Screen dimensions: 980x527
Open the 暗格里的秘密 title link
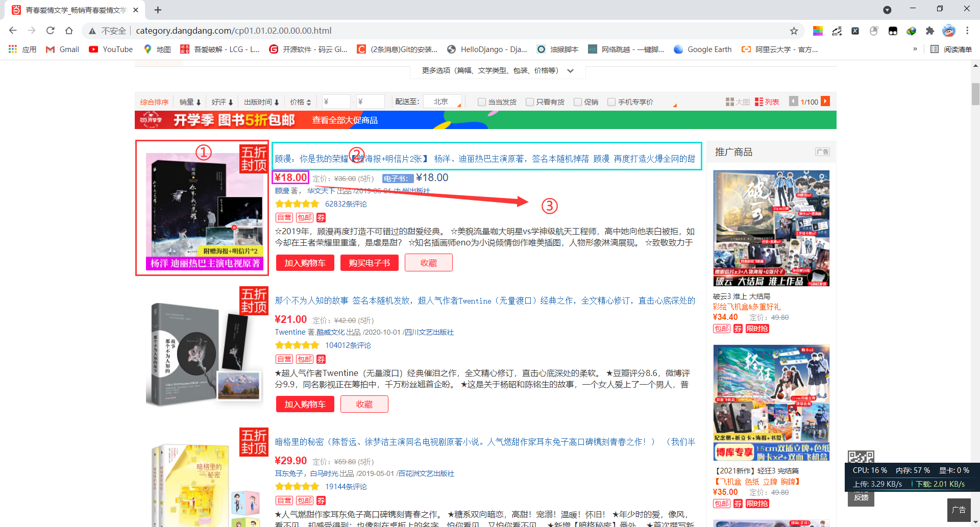click(x=485, y=442)
